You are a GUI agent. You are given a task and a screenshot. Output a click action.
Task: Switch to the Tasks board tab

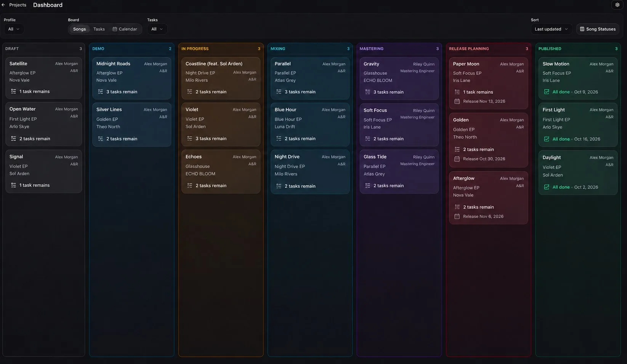(99, 29)
